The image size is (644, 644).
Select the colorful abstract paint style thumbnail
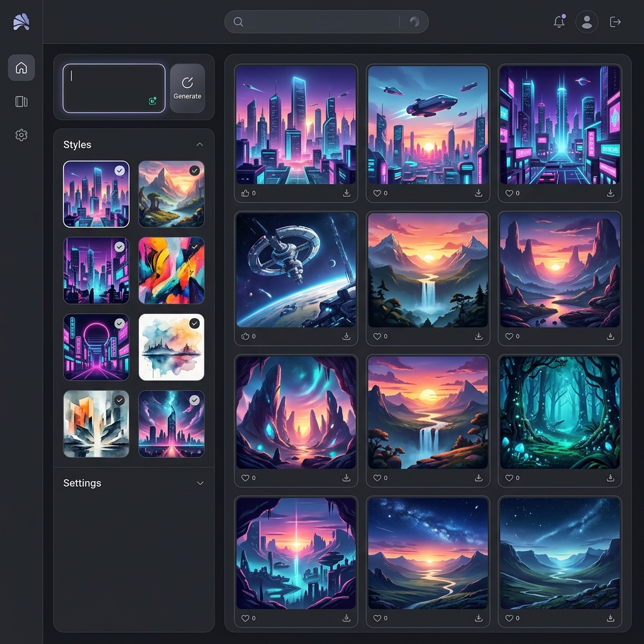(171, 270)
